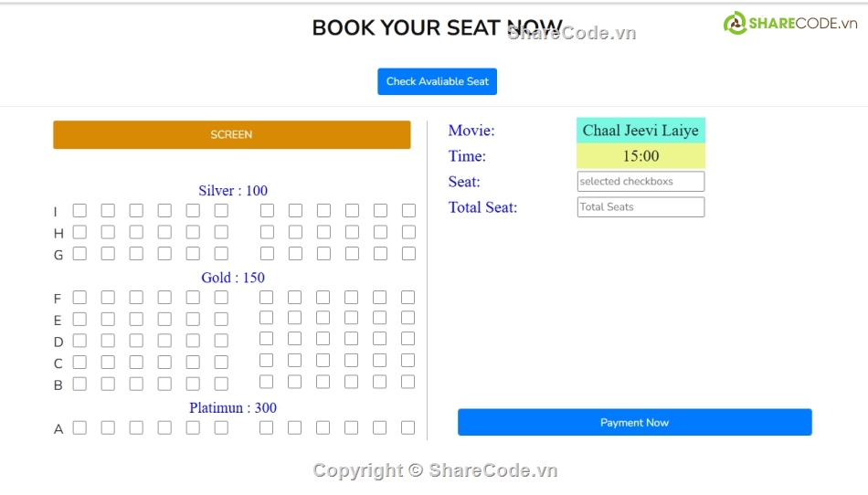The image size is (868, 495).
Task: Click the 15:00 show time box
Action: (x=640, y=156)
